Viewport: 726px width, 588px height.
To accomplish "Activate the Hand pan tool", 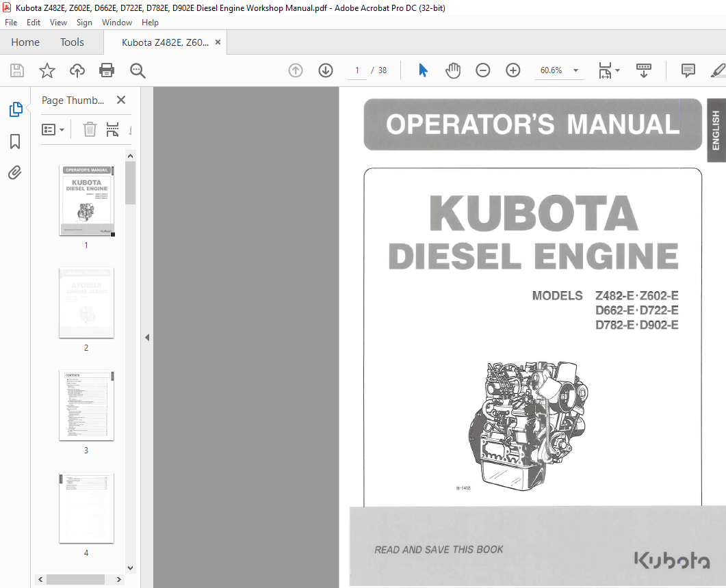I will [453, 70].
